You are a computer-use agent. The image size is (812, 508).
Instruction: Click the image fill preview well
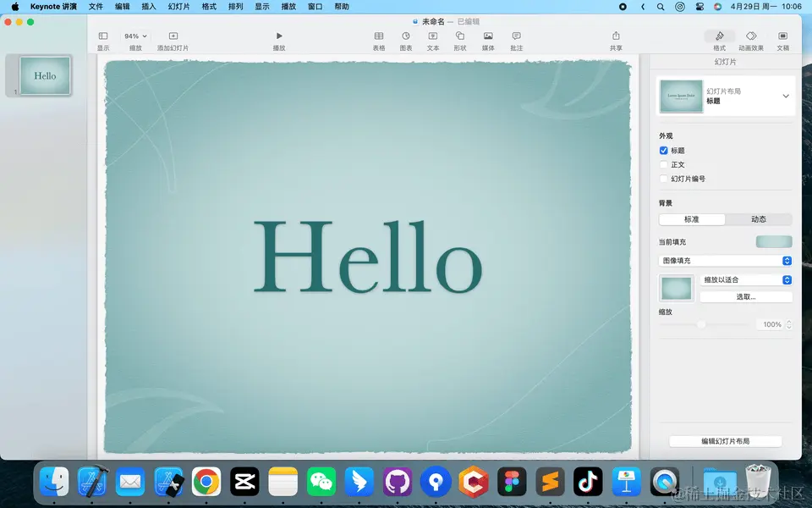pyautogui.click(x=677, y=288)
